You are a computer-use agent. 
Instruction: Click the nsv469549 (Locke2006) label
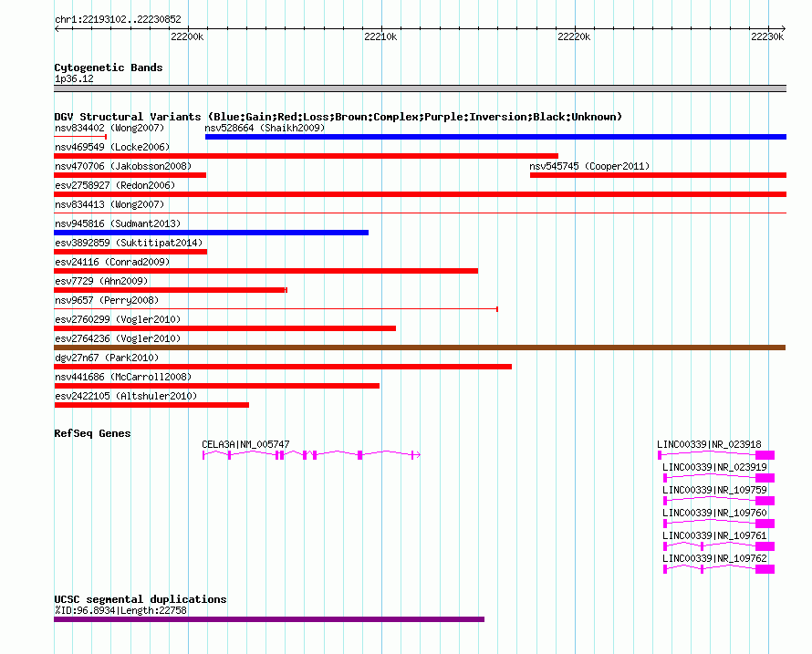tap(112, 147)
